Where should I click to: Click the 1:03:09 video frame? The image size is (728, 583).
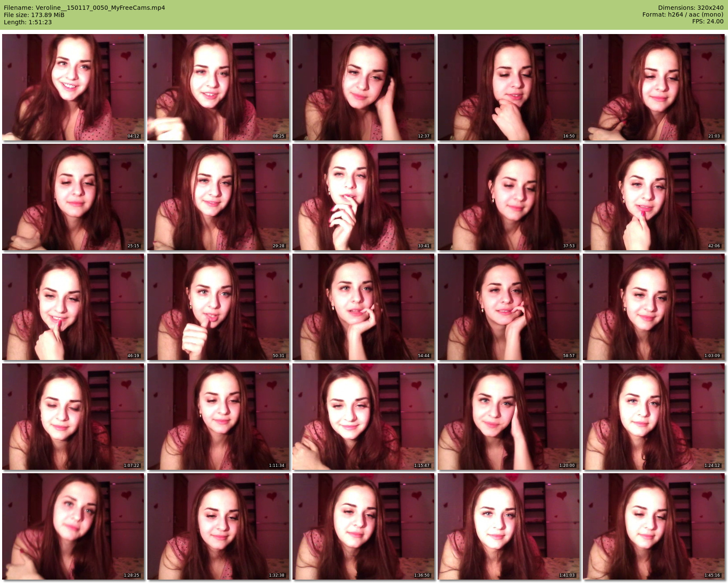coord(653,307)
